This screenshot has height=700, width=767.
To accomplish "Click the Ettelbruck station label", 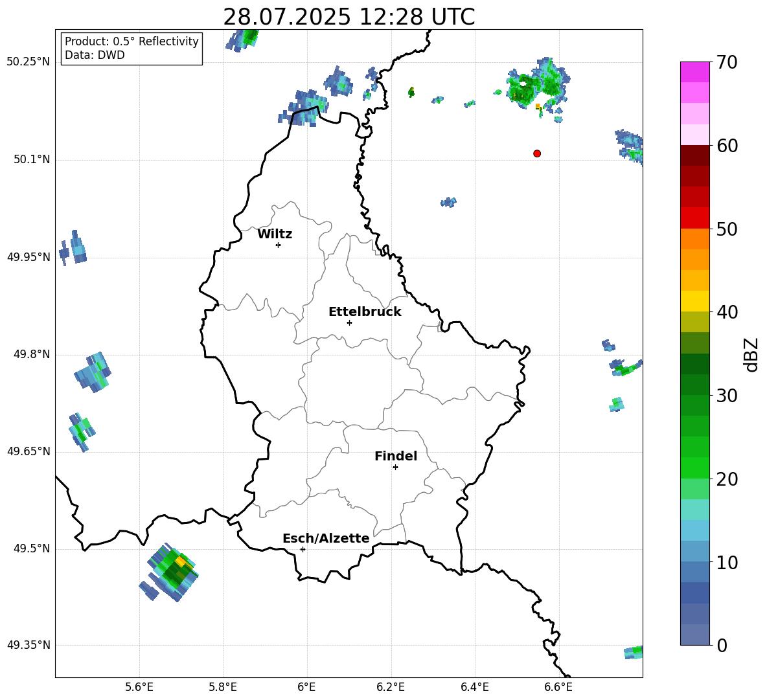I will pos(365,312).
